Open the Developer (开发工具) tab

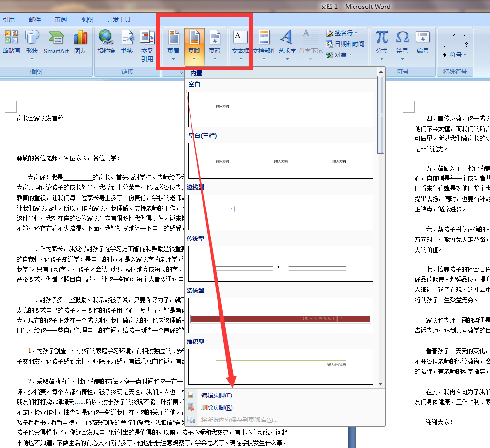point(119,19)
